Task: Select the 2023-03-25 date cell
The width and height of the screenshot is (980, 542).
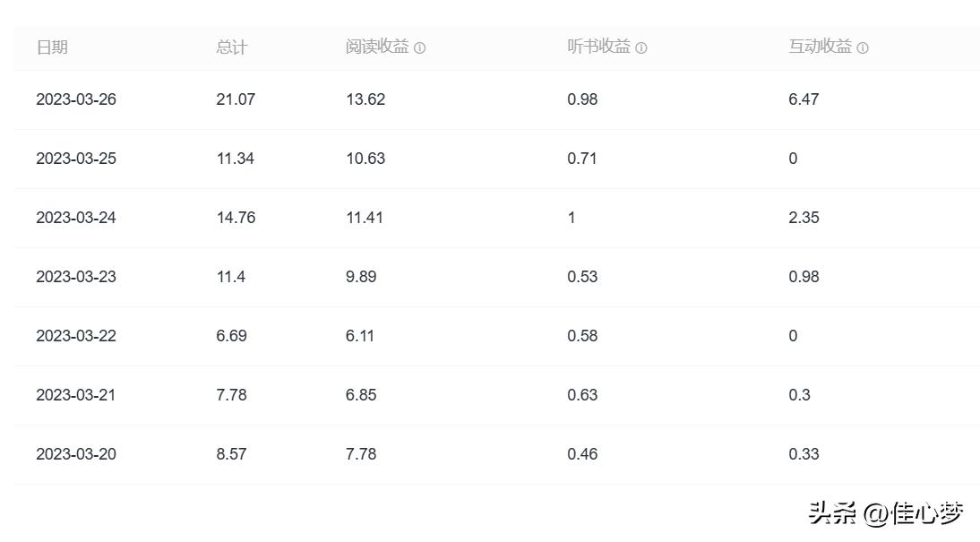Action: coord(76,159)
